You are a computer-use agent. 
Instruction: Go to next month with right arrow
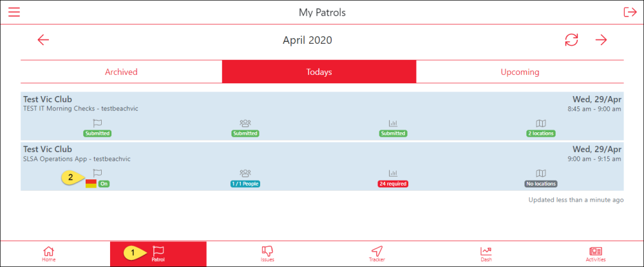(601, 40)
